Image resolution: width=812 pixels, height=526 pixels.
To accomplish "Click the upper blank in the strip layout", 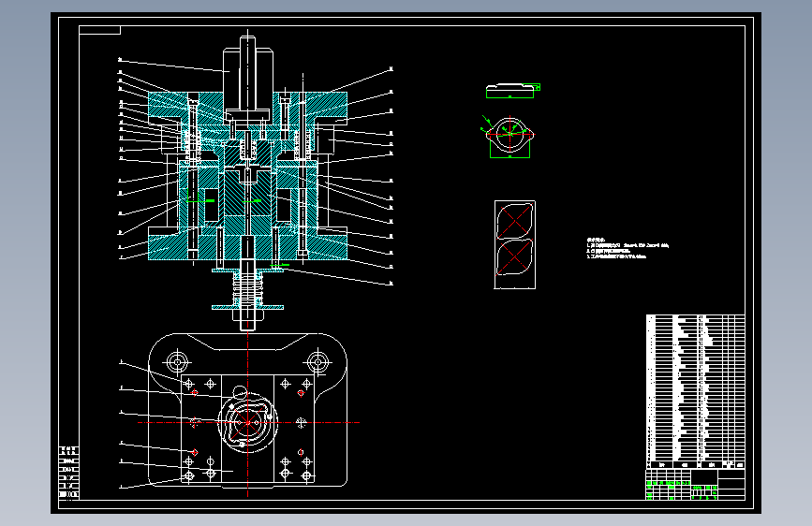I will point(514,221).
